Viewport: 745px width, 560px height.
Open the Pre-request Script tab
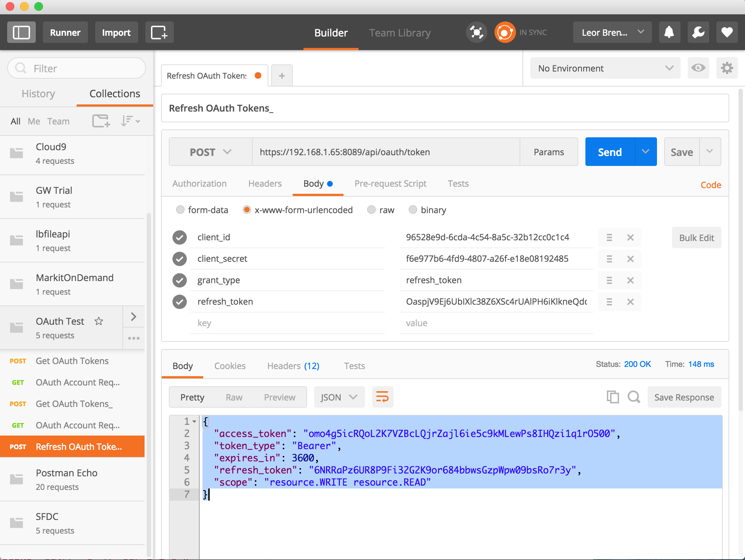click(x=390, y=184)
